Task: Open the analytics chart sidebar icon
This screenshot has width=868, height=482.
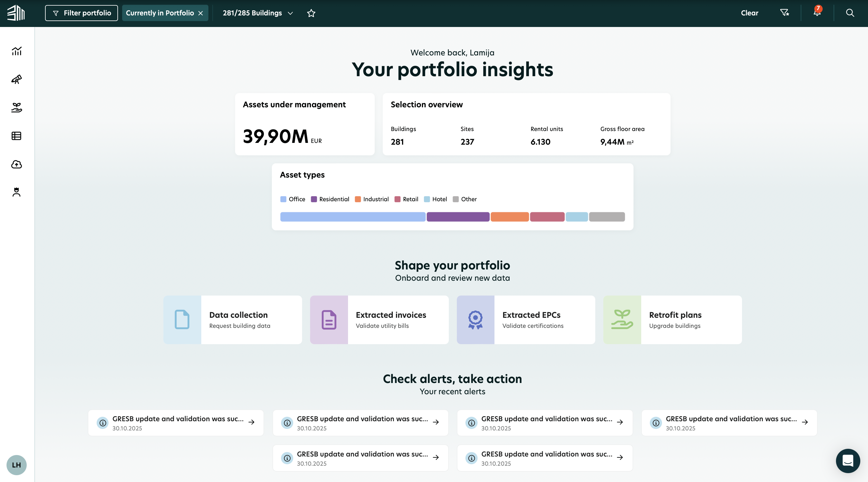Action: pos(17,51)
